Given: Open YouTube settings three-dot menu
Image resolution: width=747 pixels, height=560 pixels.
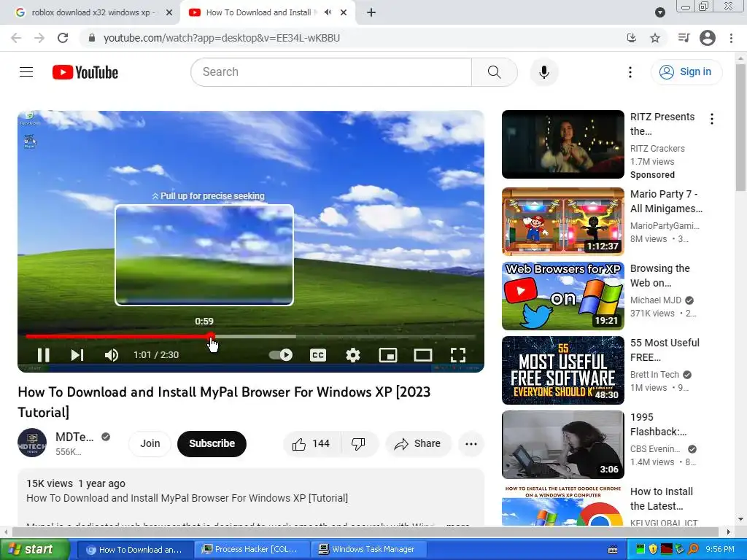Looking at the screenshot, I should 630,72.
